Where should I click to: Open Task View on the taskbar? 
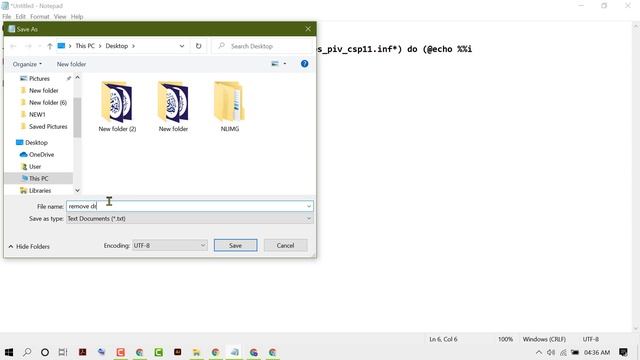coord(63,352)
